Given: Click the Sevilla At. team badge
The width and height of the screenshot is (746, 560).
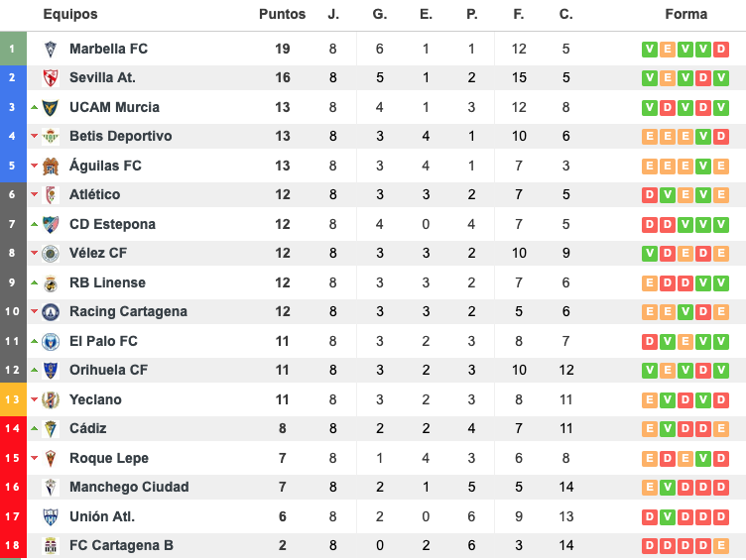Looking at the screenshot, I should click(51, 77).
